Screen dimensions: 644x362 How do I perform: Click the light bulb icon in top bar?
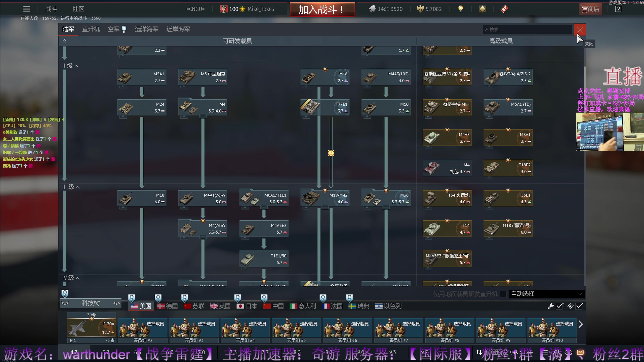[x=460, y=9]
